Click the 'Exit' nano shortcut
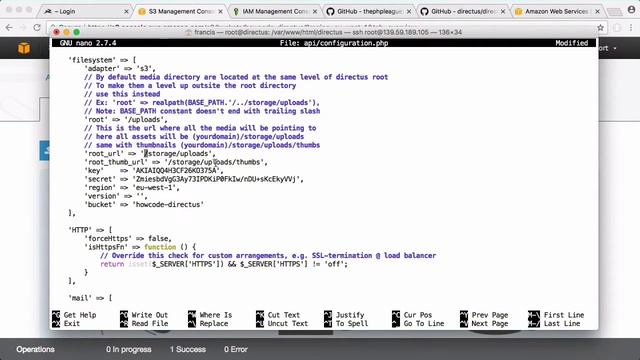The image size is (640, 360). tap(66, 324)
